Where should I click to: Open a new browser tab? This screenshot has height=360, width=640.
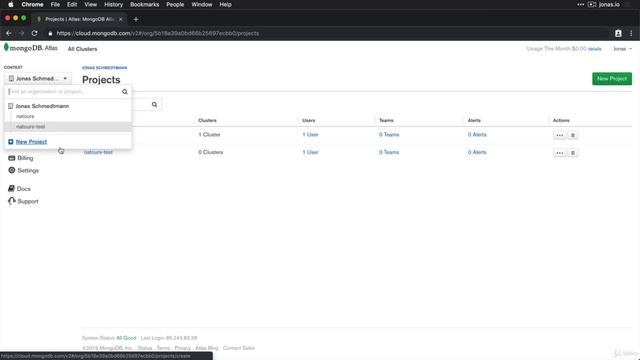point(136,19)
